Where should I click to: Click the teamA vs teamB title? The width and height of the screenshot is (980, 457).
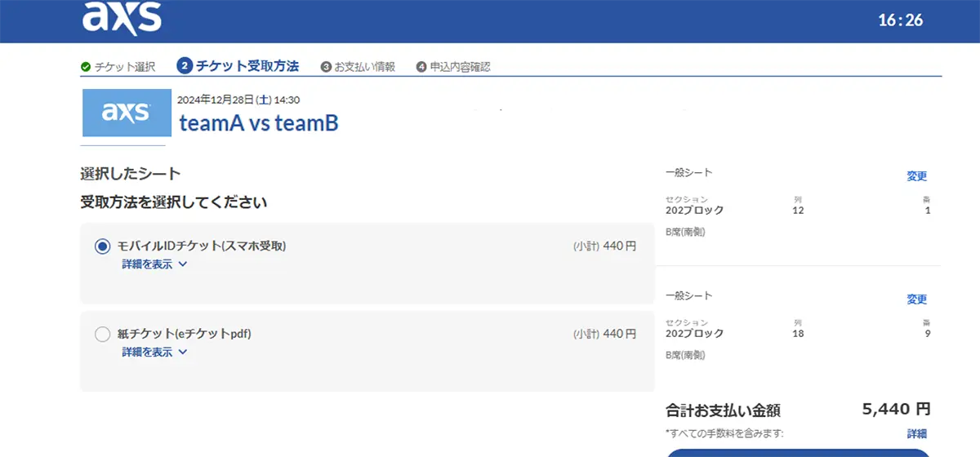[x=259, y=123]
